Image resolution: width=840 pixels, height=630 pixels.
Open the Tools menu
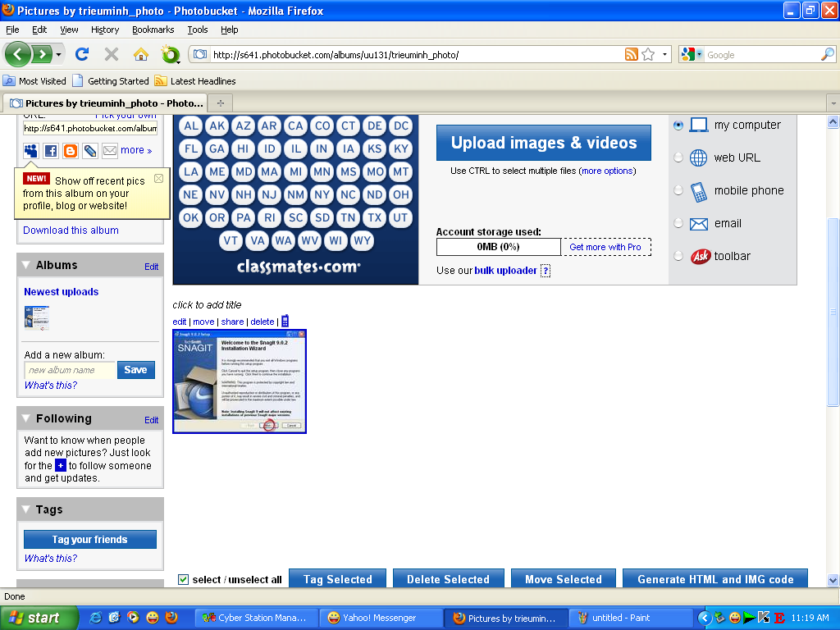(198, 30)
